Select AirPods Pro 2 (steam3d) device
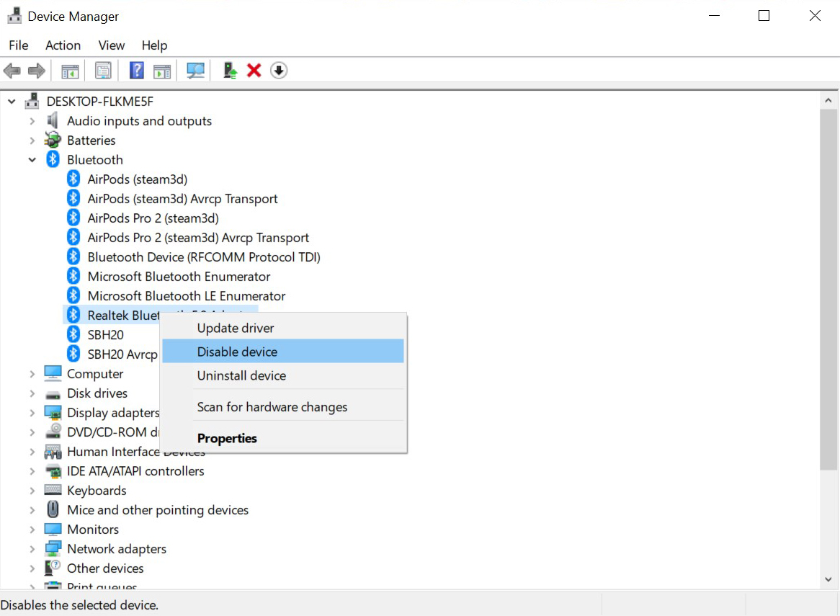Screen dimensions: 840x616 (x=153, y=218)
